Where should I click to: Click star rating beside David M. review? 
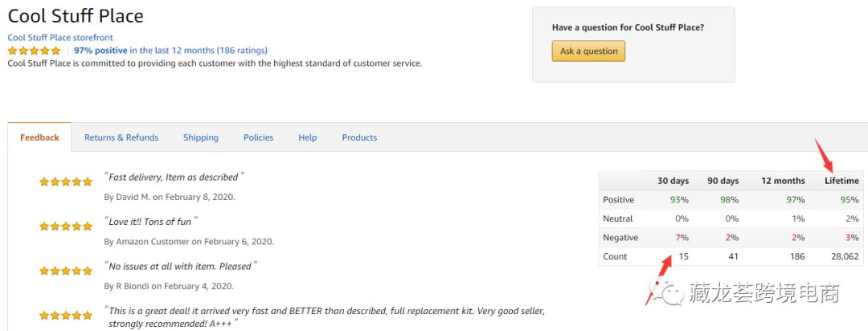(66, 182)
